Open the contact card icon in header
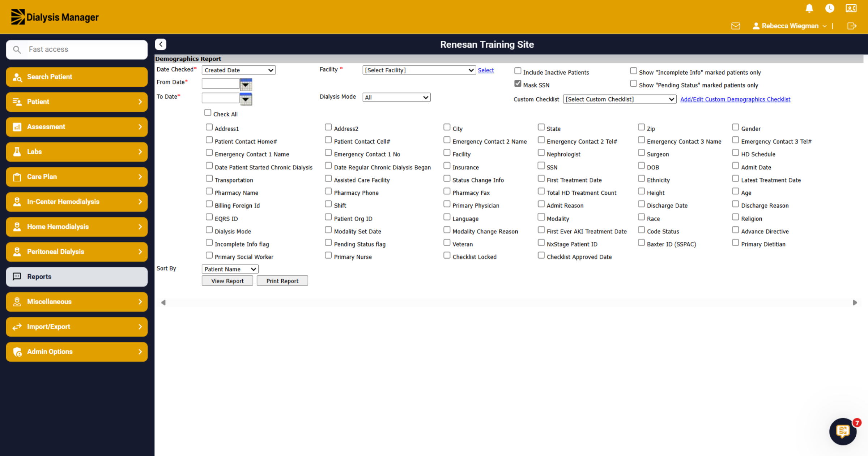 pyautogui.click(x=851, y=8)
